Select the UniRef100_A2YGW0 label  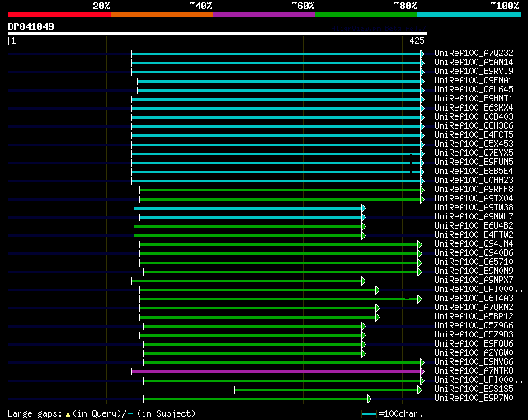[x=474, y=353]
